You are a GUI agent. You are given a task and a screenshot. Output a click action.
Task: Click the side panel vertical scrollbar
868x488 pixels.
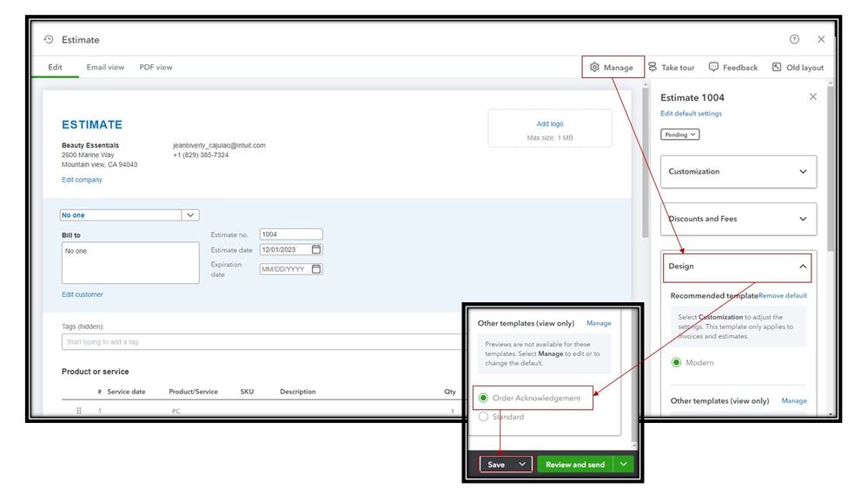point(831,168)
